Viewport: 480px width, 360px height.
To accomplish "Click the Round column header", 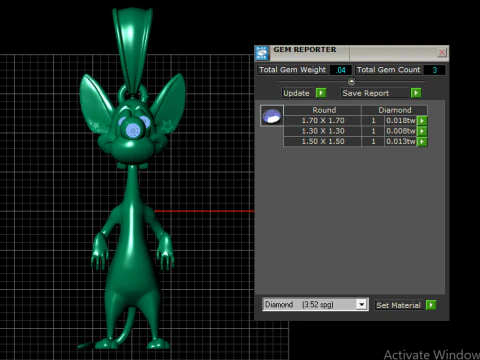I will click(x=323, y=110).
